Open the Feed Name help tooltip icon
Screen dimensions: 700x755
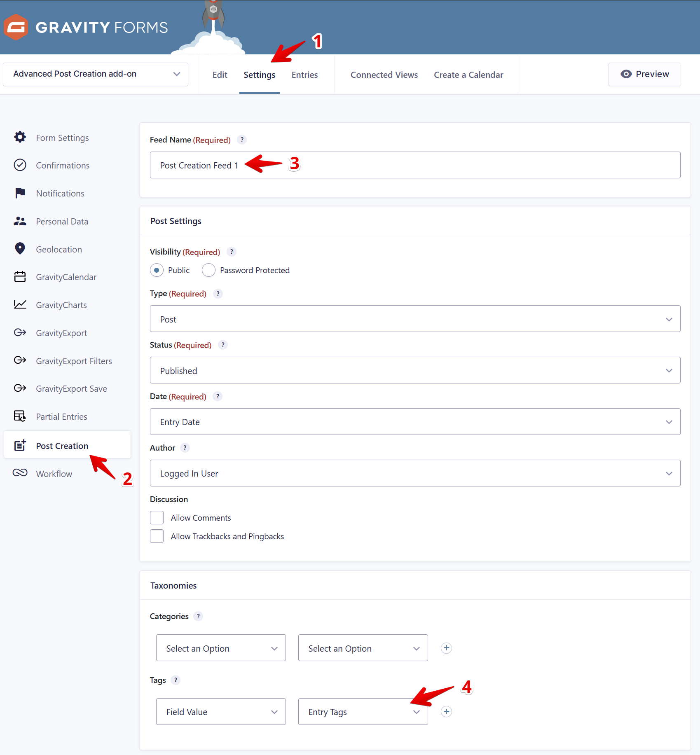click(x=242, y=140)
